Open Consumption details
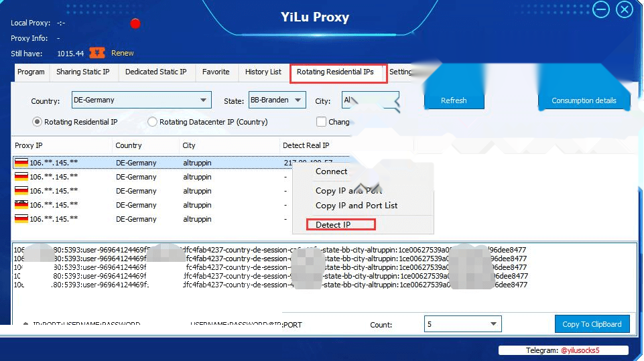This screenshot has height=361, width=644. pyautogui.click(x=584, y=100)
